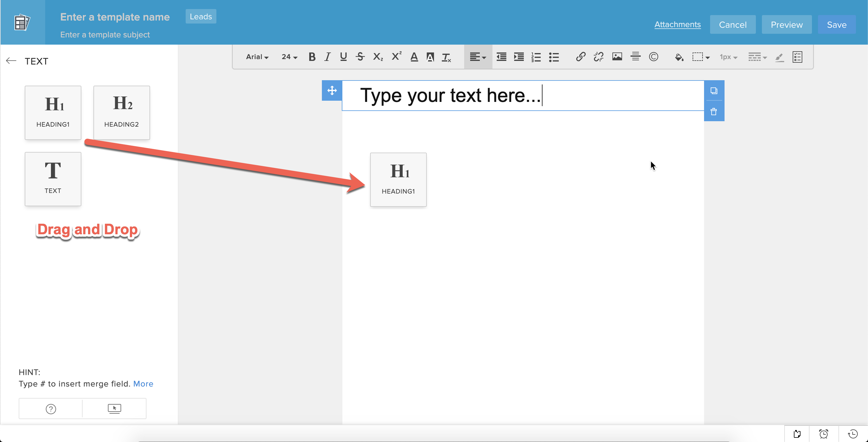Open the Arial font dropdown
The height and width of the screenshot is (442, 868).
pyautogui.click(x=257, y=57)
